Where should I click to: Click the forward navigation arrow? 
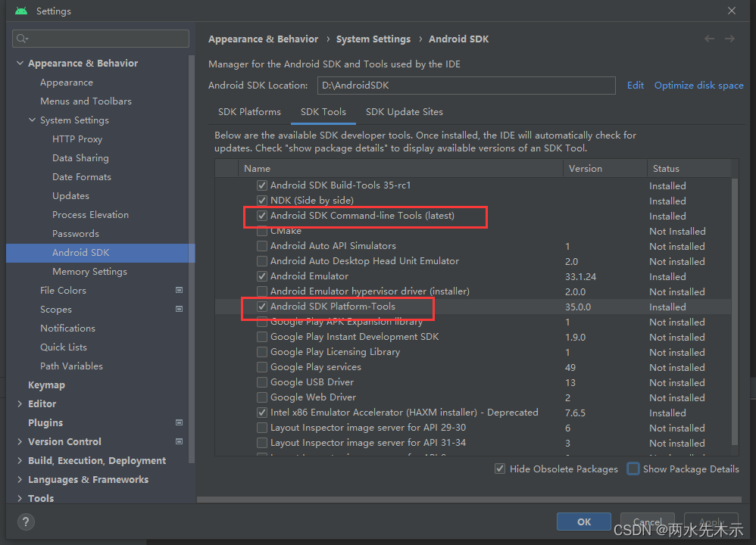[729, 38]
